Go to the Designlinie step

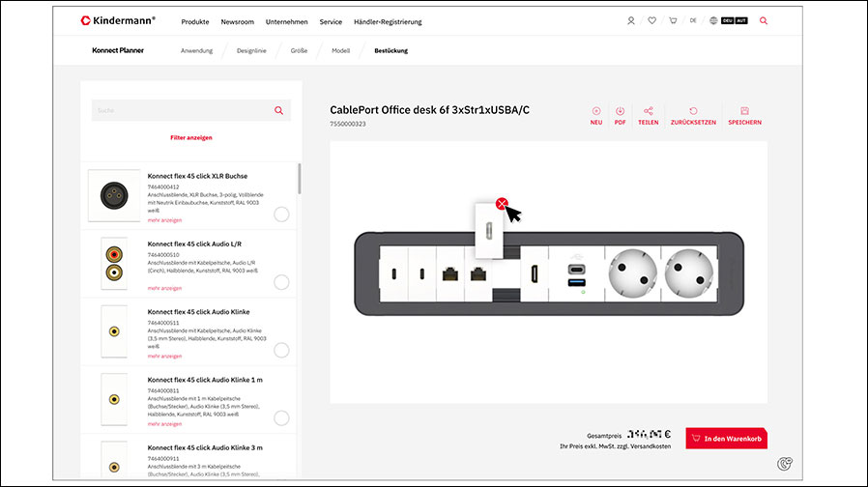pyautogui.click(x=251, y=51)
